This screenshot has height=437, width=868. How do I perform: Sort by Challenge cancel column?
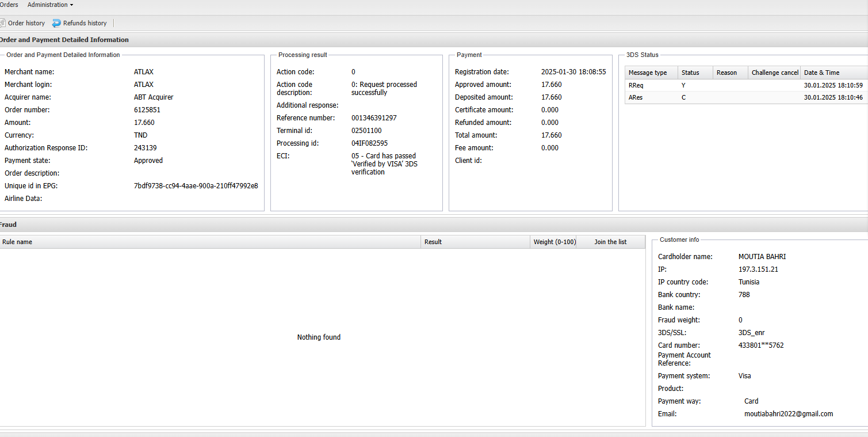(x=774, y=73)
